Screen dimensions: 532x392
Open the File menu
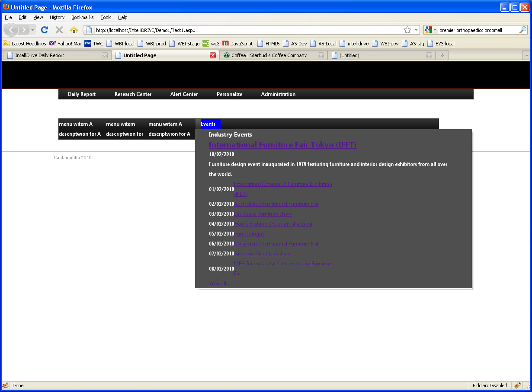(x=8, y=17)
